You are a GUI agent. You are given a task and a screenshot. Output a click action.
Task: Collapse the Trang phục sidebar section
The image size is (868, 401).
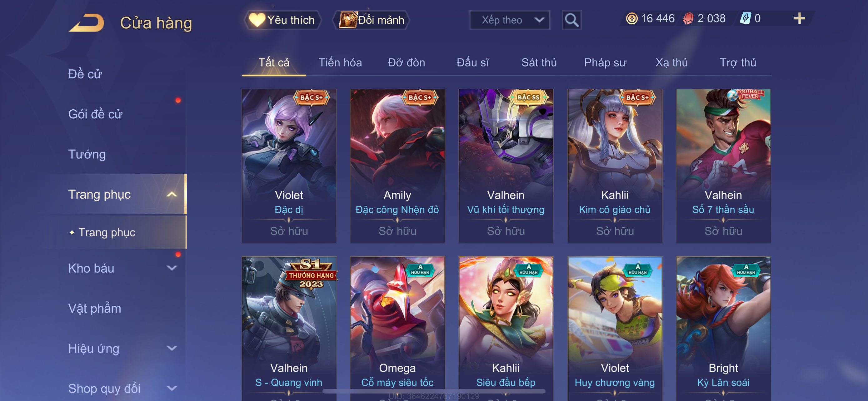(172, 194)
